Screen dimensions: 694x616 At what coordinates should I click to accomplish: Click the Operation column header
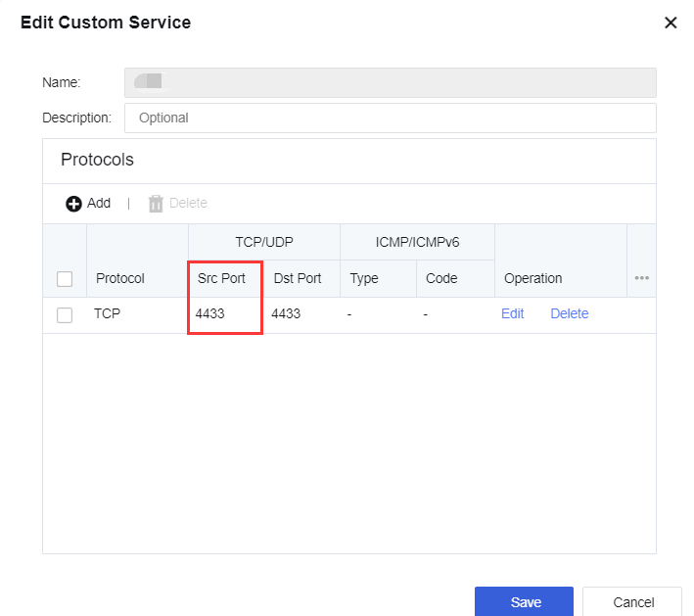tap(532, 278)
